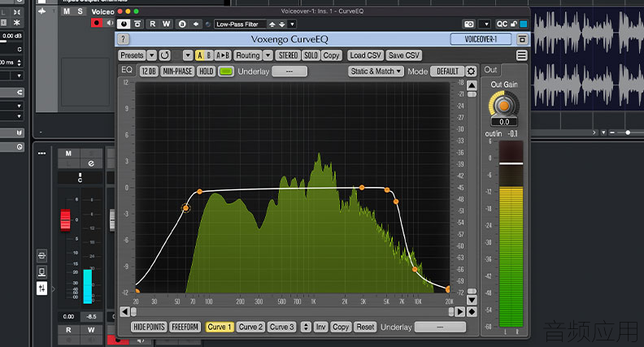This screenshot has width=644, height=347.
Task: Open the CurveEQ hamburger menu
Action: (521, 55)
